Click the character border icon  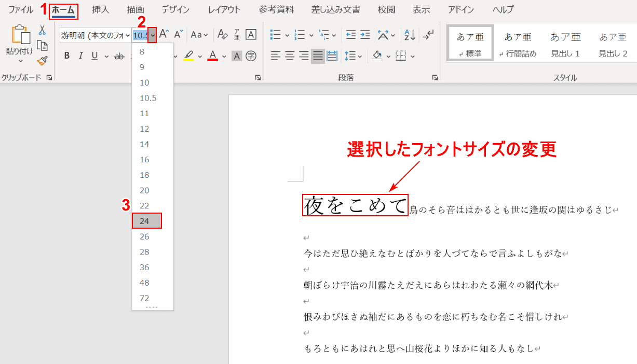[x=251, y=35]
